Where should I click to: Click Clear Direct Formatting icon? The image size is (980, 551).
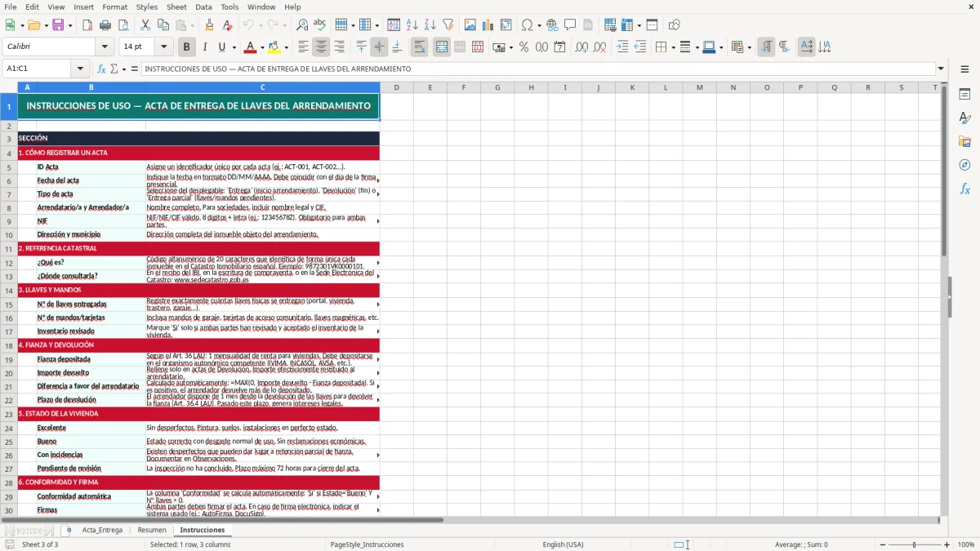point(226,25)
